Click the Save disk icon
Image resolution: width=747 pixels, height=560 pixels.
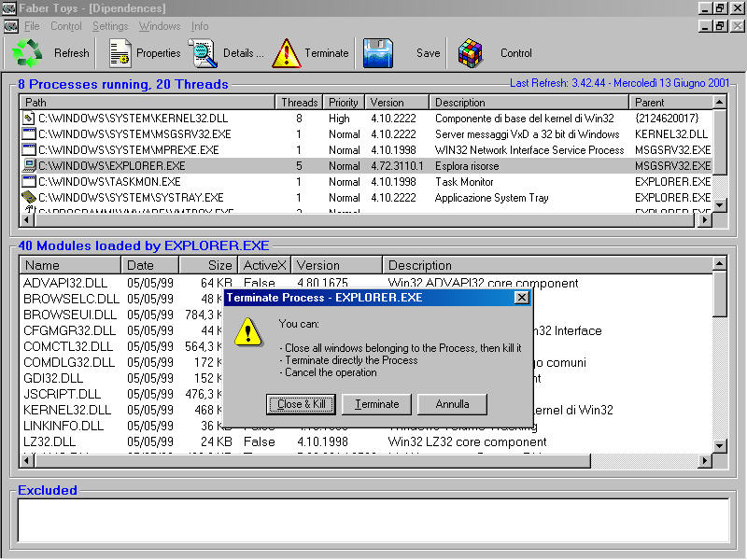point(377,53)
